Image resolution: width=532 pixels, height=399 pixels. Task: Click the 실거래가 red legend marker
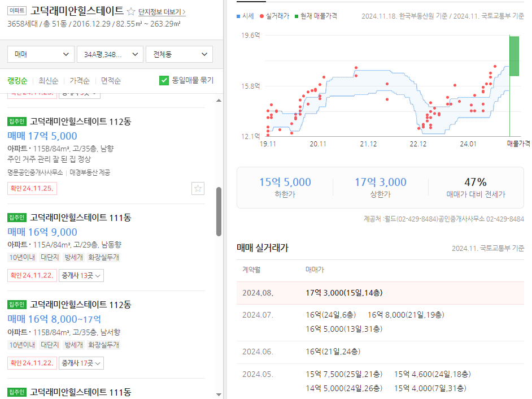261,16
